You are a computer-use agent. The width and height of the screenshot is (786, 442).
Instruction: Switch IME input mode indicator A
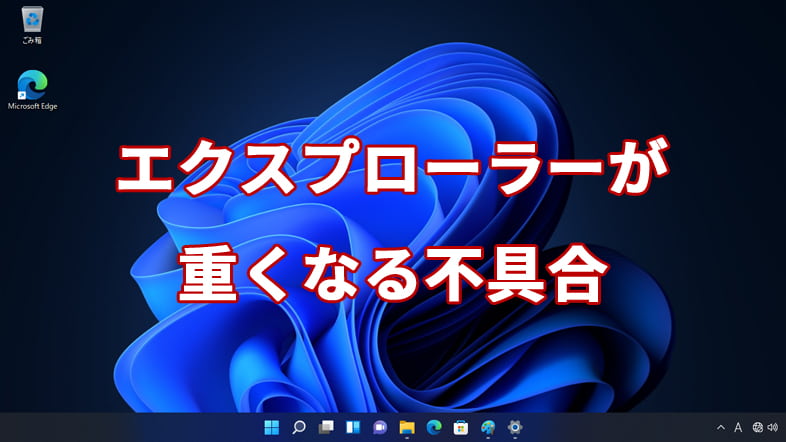point(738,427)
